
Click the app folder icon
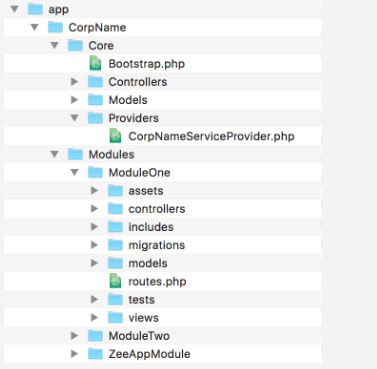(x=35, y=9)
